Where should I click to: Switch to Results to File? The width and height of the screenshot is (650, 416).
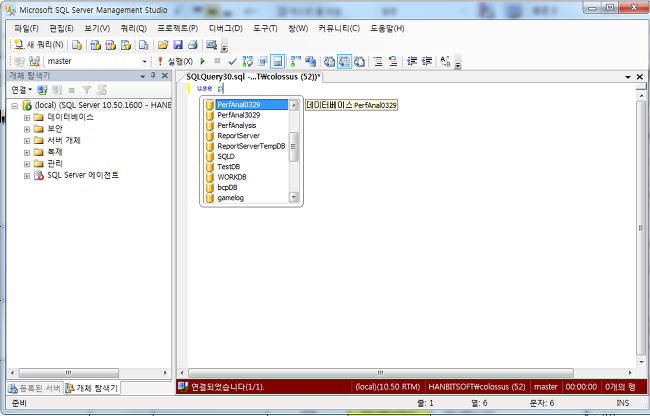[x=359, y=61]
